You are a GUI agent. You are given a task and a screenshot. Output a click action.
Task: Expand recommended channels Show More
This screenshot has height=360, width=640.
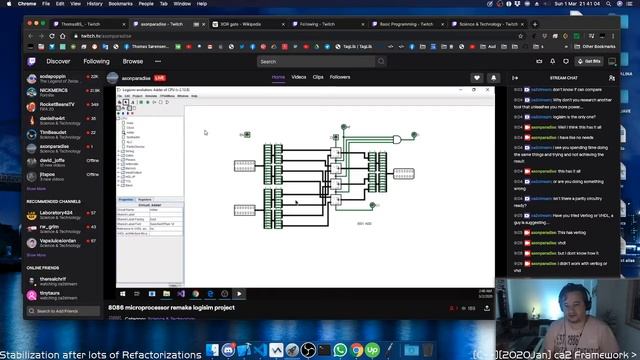(36, 255)
